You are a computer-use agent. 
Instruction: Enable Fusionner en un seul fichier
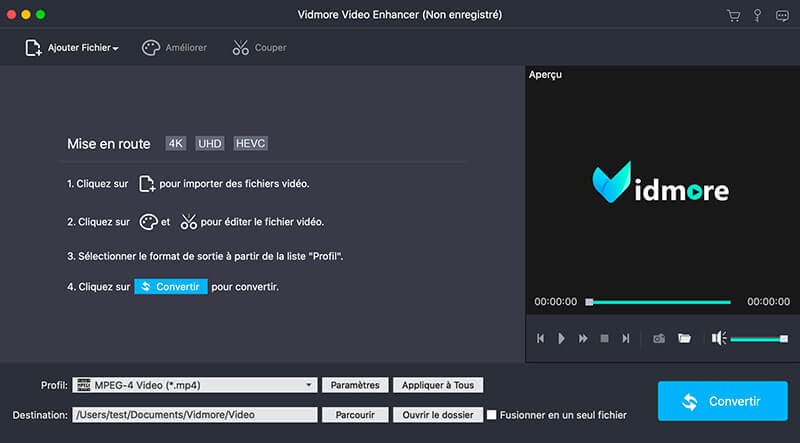(x=491, y=415)
